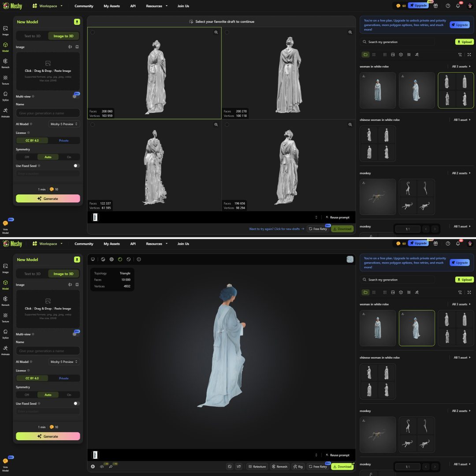The width and height of the screenshot is (476, 476).
Task: Switch to the Text to 3D tab in upper window
Action: pos(32,36)
